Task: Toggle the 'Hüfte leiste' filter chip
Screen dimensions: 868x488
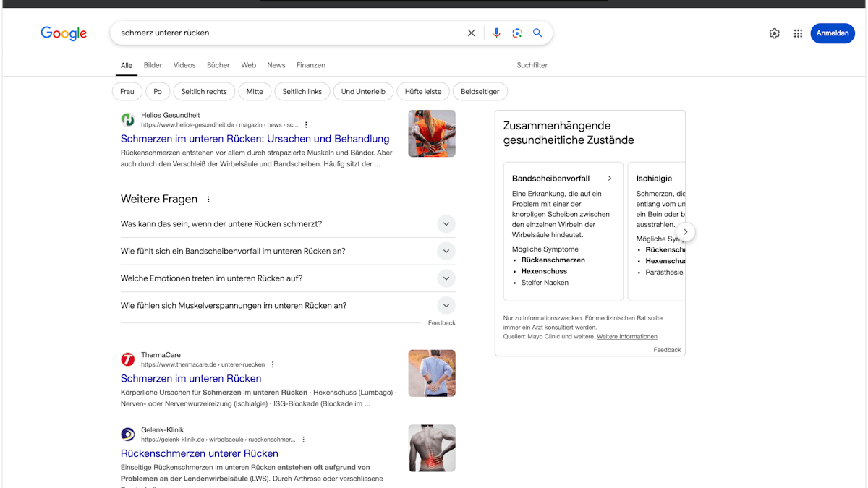Action: tap(423, 91)
